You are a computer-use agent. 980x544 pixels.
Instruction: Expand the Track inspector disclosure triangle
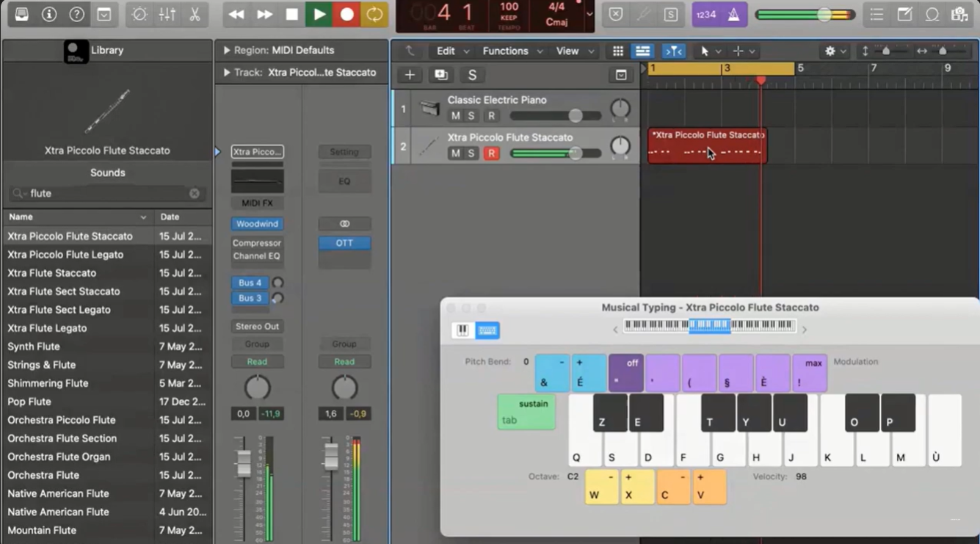[227, 73]
